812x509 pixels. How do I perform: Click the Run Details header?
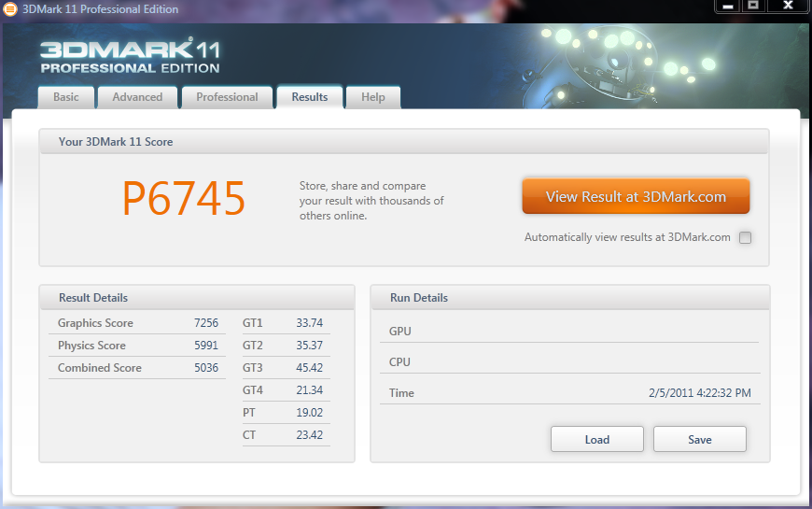419,298
